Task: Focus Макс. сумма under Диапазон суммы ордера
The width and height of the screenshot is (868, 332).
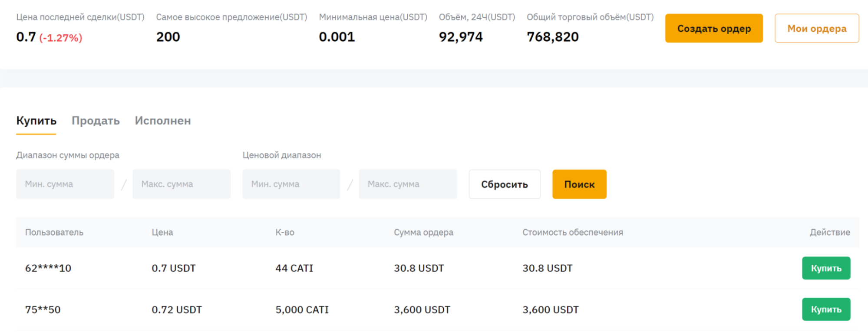Action: coord(182,184)
